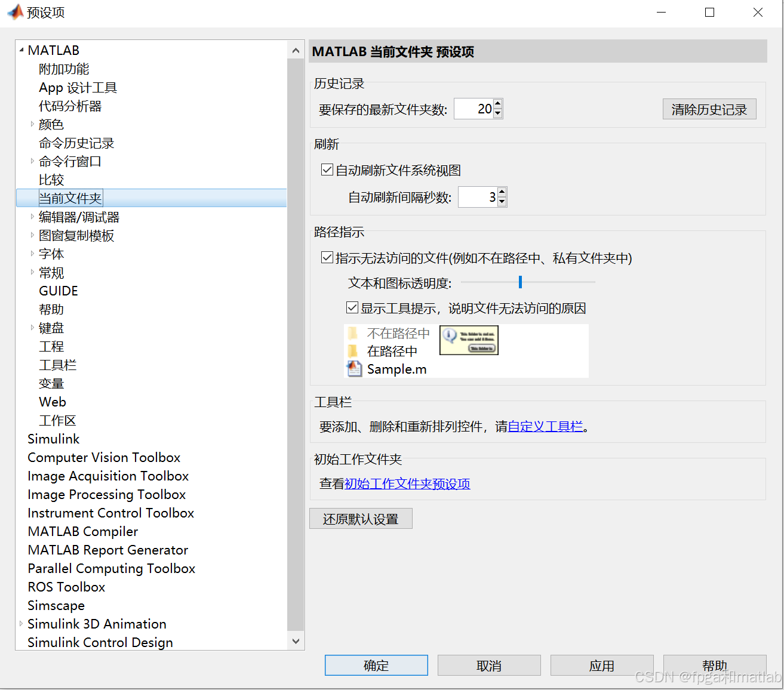784x690 pixels.
Task: Close the 预设项 window
Action: click(x=758, y=13)
